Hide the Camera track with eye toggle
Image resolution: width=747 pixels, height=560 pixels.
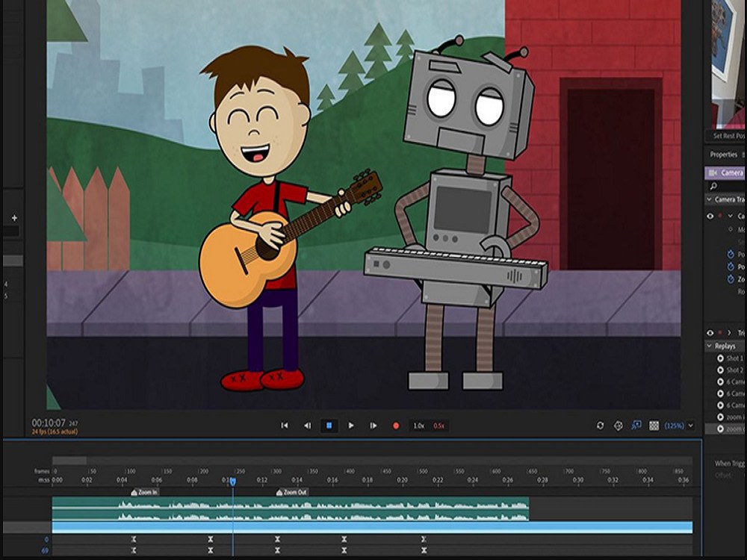pyautogui.click(x=710, y=215)
